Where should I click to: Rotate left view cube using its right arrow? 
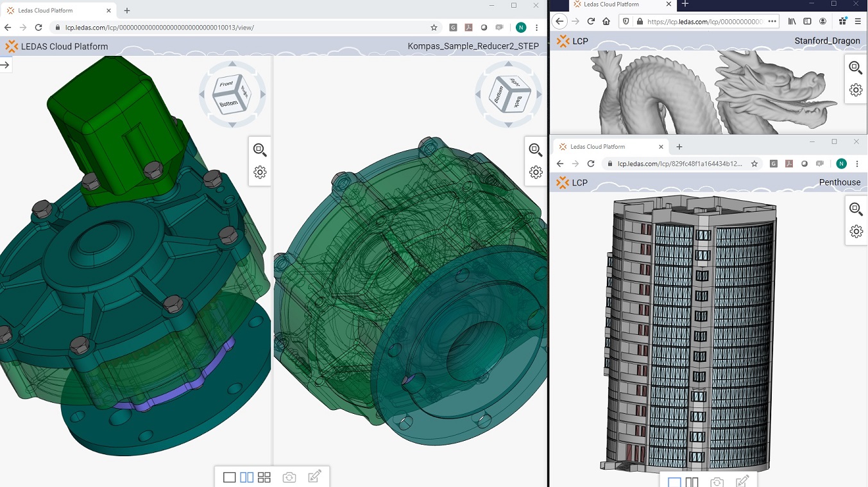click(262, 94)
